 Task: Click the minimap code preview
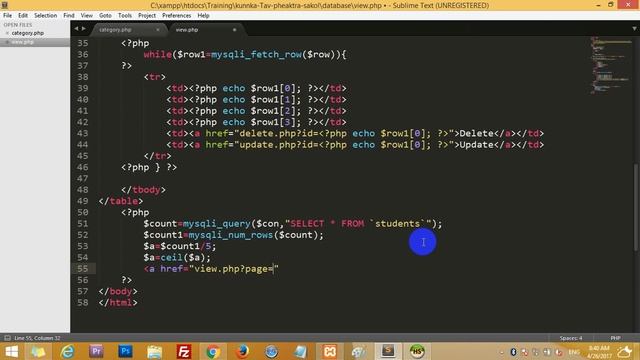point(611,65)
